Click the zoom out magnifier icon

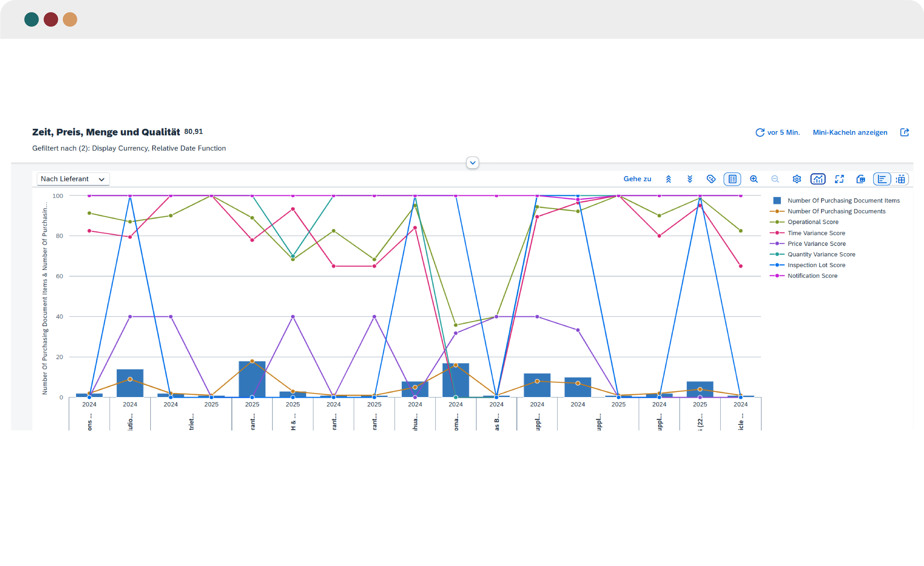[x=775, y=179]
